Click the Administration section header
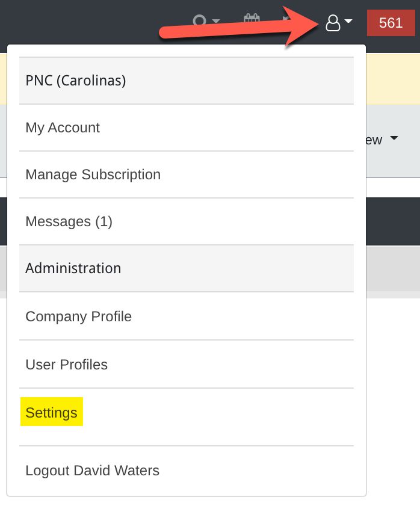The height and width of the screenshot is (509, 420). [73, 268]
